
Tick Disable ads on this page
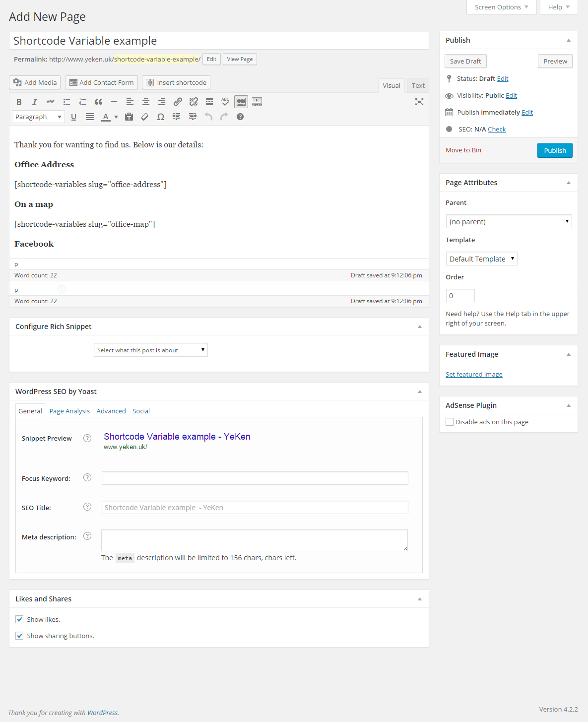point(450,422)
